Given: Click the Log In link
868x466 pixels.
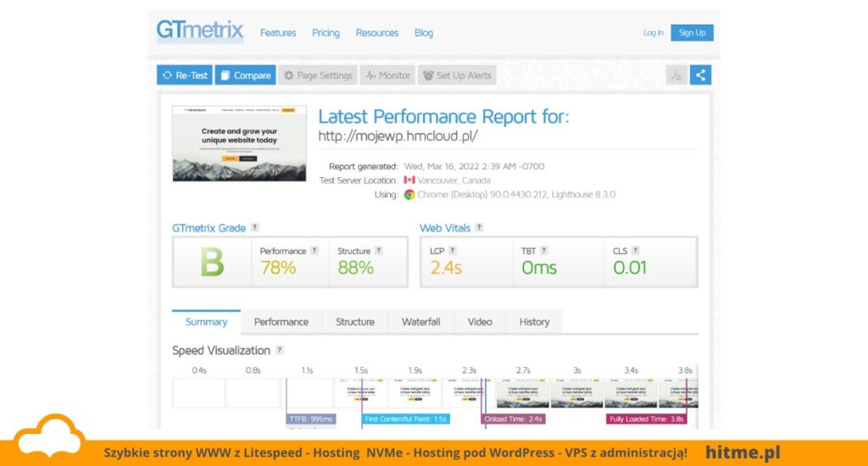Looking at the screenshot, I should 654,33.
